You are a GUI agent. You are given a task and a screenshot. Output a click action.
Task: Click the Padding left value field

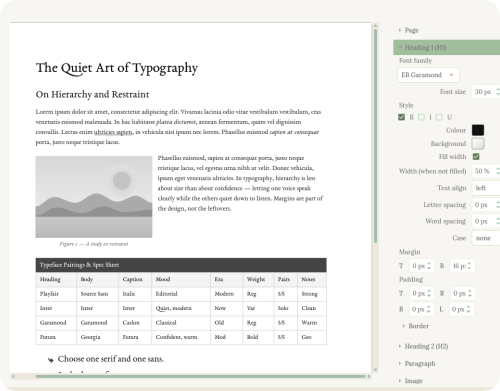tap(461, 309)
